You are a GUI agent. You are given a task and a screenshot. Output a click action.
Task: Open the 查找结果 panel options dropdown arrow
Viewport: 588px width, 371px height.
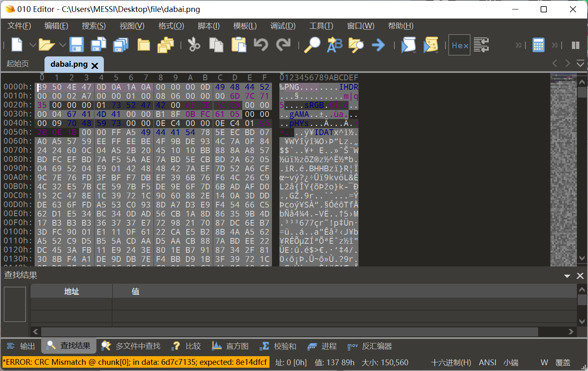point(567,276)
